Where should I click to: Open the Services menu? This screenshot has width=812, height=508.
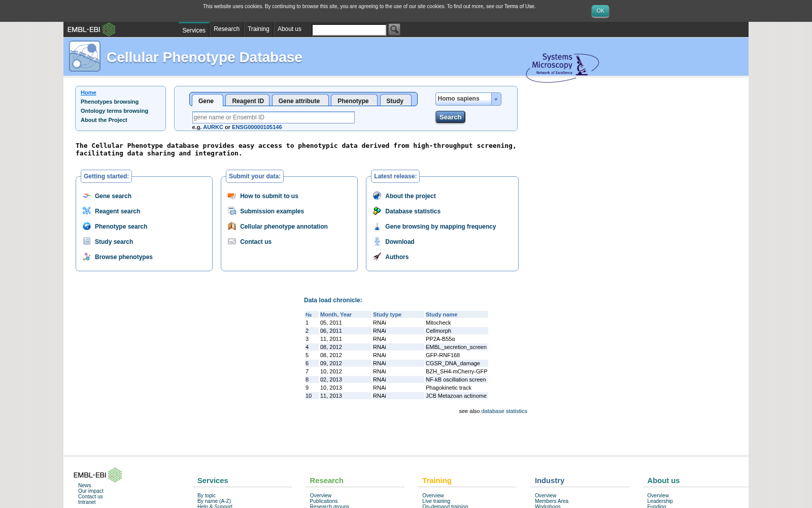(x=194, y=30)
